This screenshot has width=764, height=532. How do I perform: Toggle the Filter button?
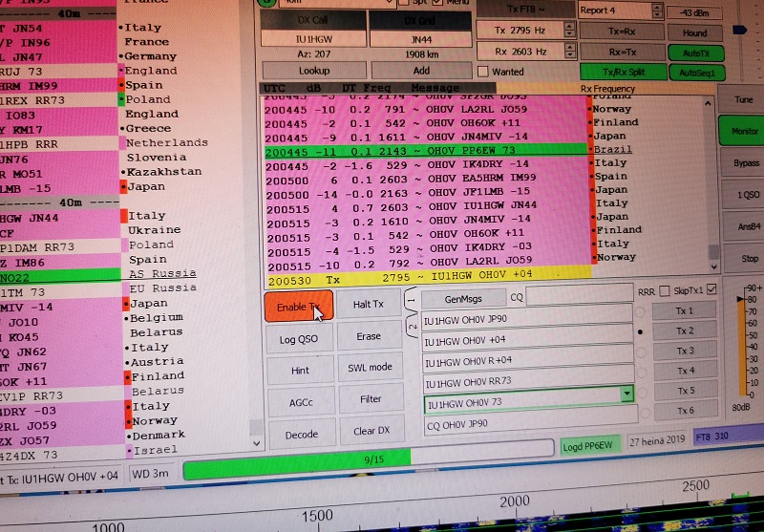coord(371,399)
